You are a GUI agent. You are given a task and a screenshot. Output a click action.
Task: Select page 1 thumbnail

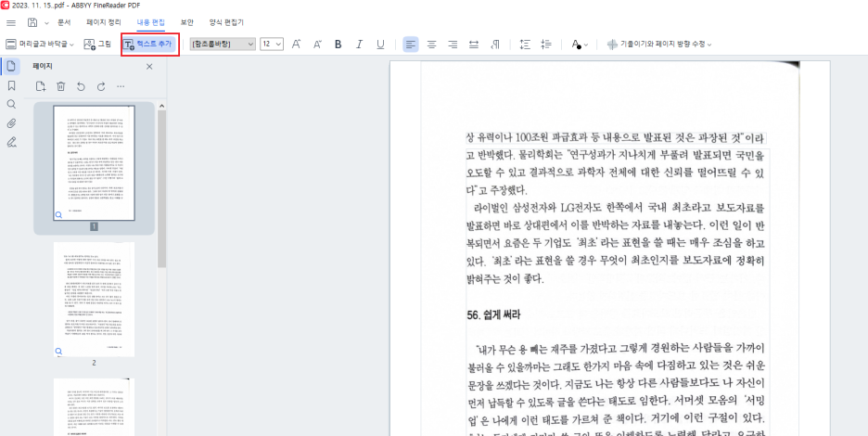pos(94,163)
